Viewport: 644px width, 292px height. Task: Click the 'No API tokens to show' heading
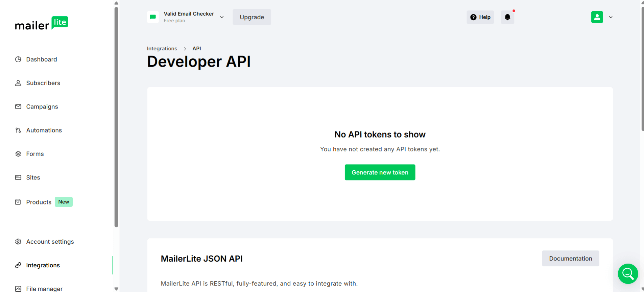coord(380,135)
